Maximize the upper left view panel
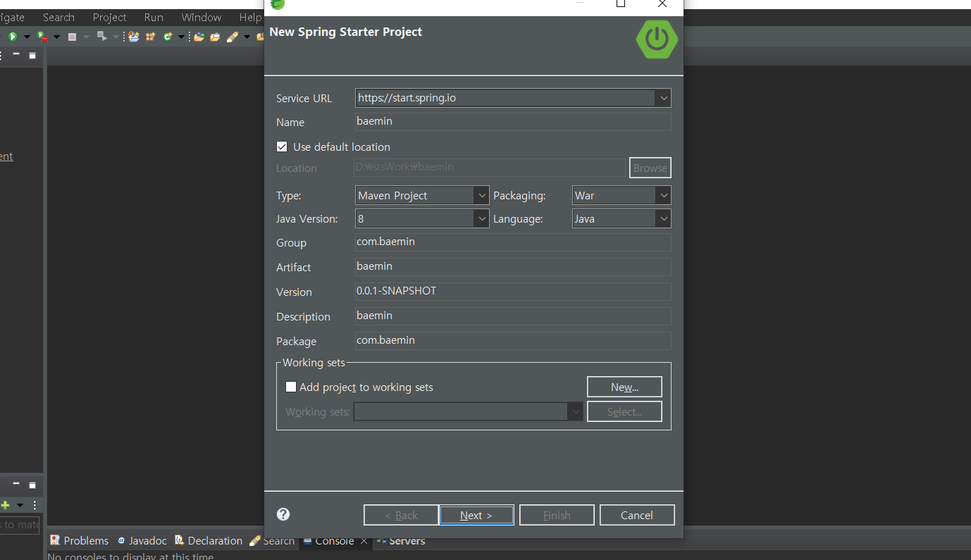Image resolution: width=971 pixels, height=560 pixels. coord(32,54)
